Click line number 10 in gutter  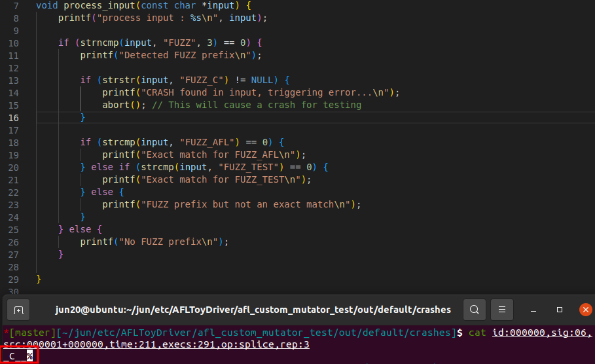13,43
